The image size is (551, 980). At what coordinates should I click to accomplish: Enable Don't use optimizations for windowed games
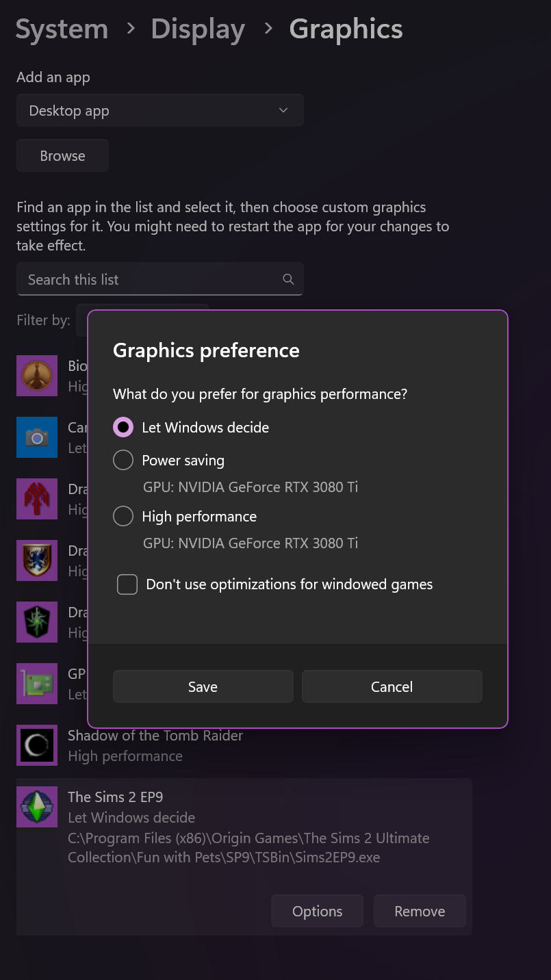127,584
